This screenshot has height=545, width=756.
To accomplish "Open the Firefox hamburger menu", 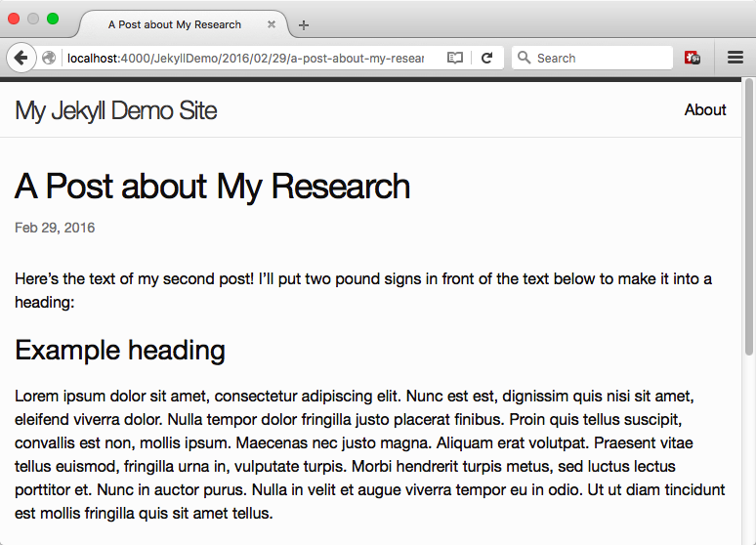I will click(x=735, y=58).
